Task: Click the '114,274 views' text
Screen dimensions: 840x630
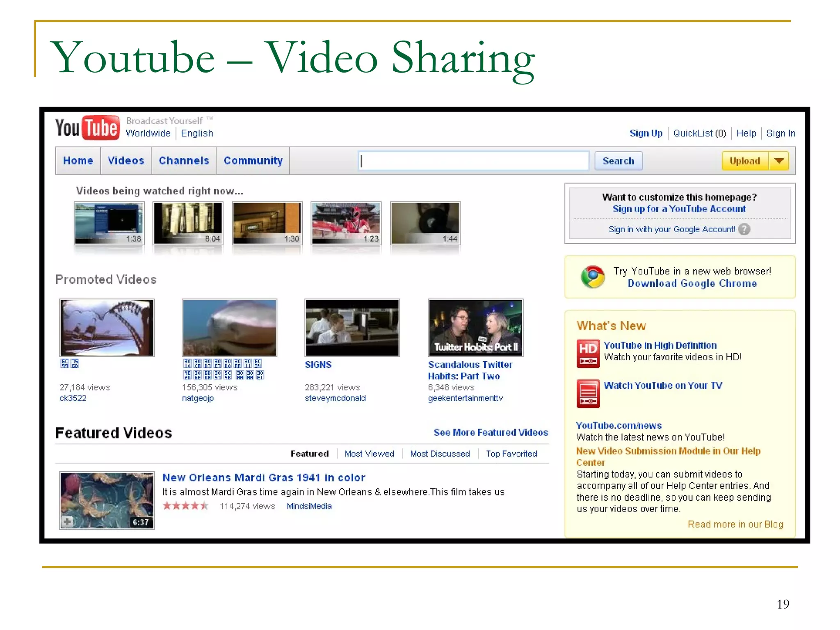Action: [247, 506]
